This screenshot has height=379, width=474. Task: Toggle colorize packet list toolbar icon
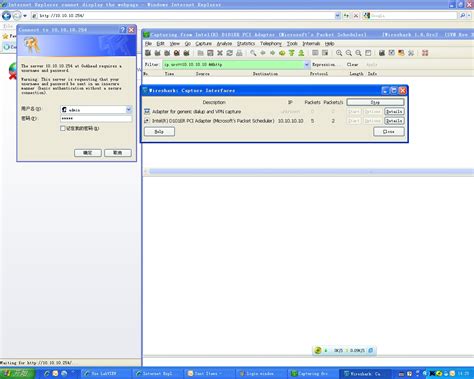pyautogui.click(x=315, y=53)
